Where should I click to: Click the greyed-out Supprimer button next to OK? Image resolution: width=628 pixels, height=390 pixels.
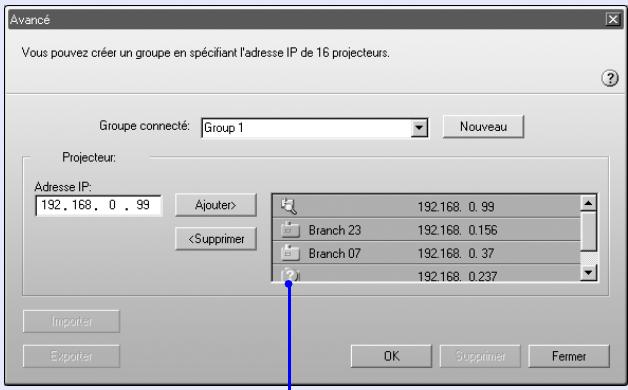coord(480,356)
